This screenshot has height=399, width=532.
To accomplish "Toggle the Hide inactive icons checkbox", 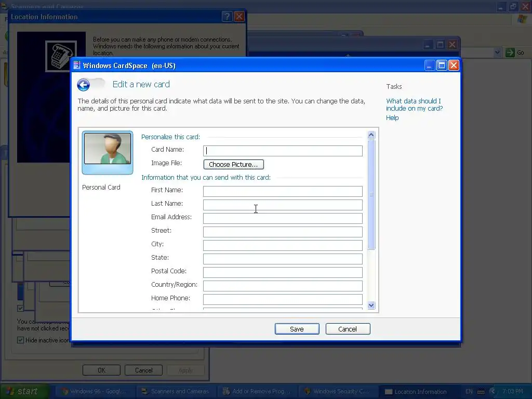I will (x=20, y=340).
